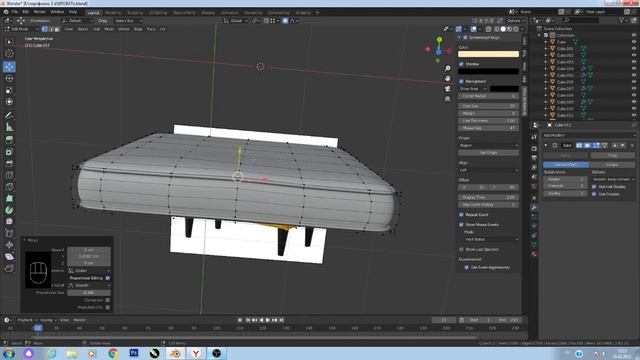Screen dimensions: 640x360
Task: Select the Select Box tool
Action: click(x=9, y=42)
